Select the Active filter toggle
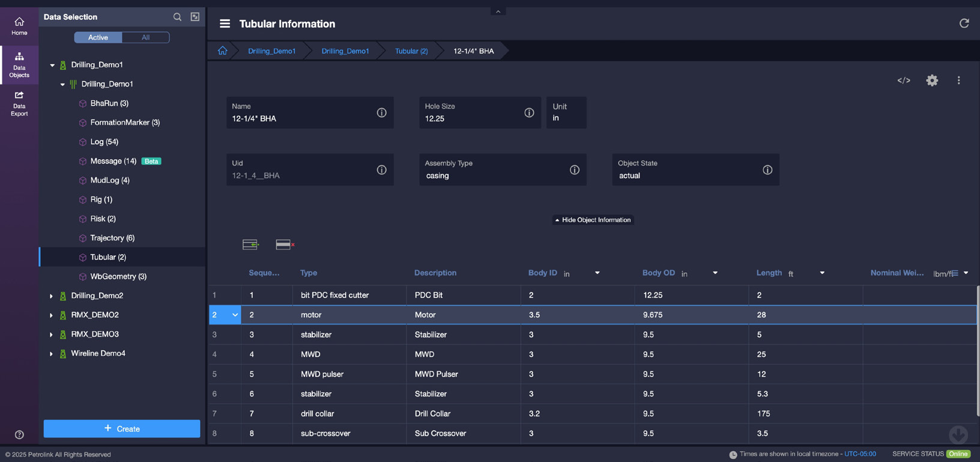The width and height of the screenshot is (980, 462). point(98,37)
